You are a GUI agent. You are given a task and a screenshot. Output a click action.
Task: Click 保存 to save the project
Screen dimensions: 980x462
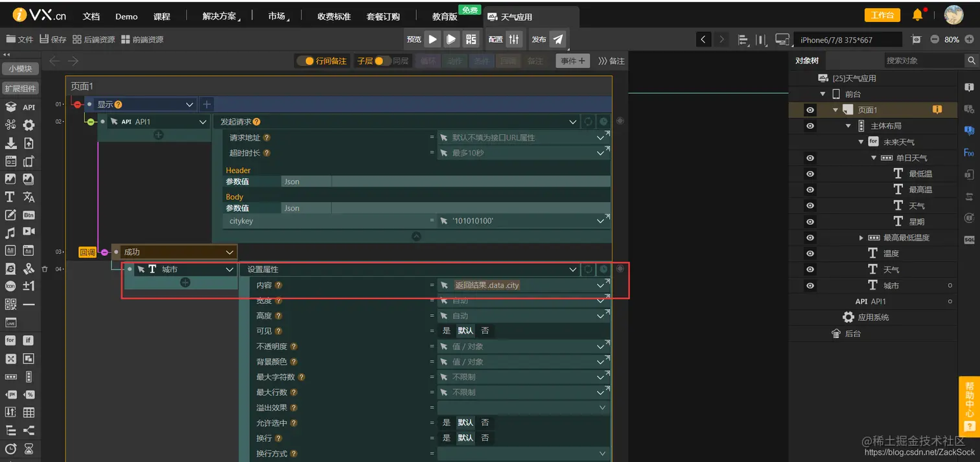pyautogui.click(x=53, y=40)
